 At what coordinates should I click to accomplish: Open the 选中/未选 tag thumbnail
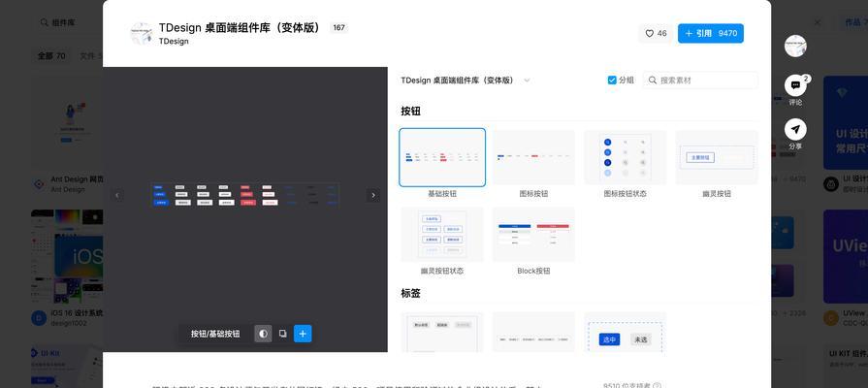[x=625, y=332]
